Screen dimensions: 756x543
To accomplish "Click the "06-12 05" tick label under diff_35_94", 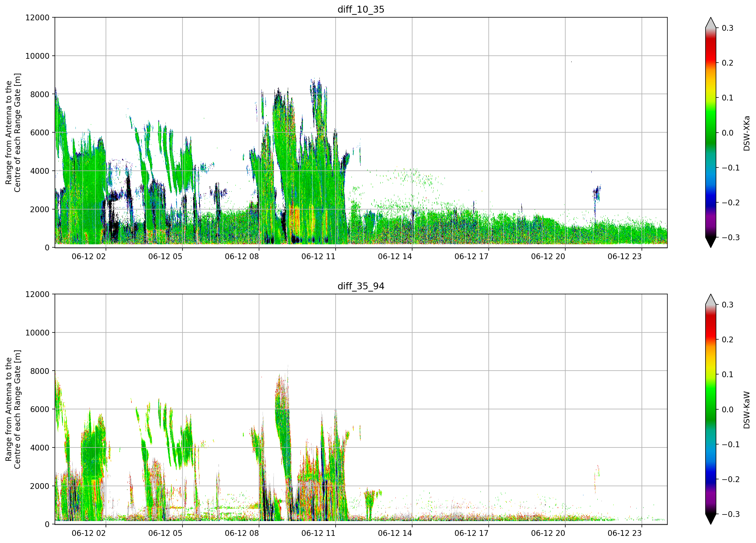I will pos(165,533).
